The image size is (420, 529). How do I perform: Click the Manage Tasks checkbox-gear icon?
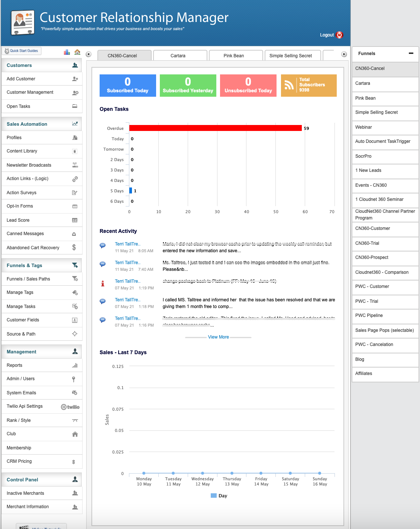pos(75,307)
